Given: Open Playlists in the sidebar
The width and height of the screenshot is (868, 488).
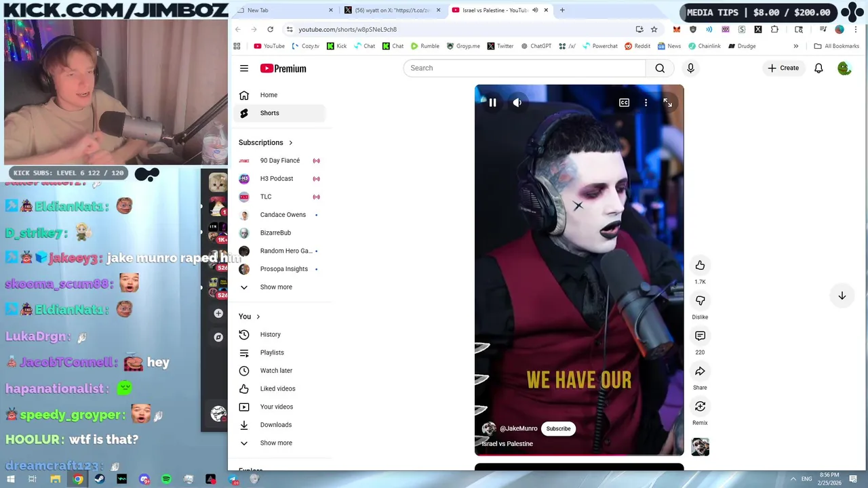Looking at the screenshot, I should coord(279,352).
